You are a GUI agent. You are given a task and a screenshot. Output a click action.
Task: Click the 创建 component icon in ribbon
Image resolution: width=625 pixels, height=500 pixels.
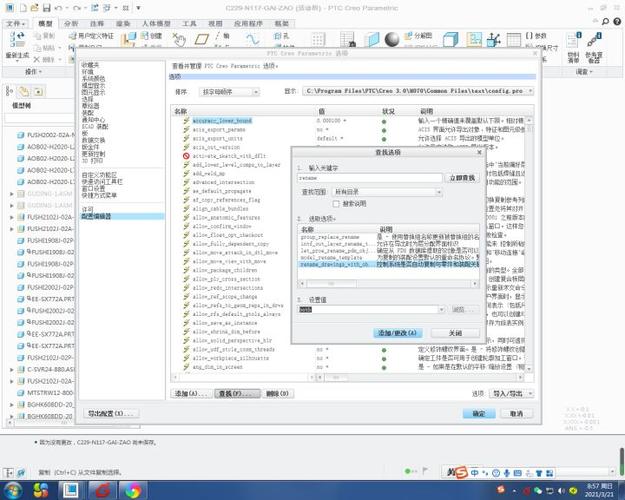coord(144,36)
